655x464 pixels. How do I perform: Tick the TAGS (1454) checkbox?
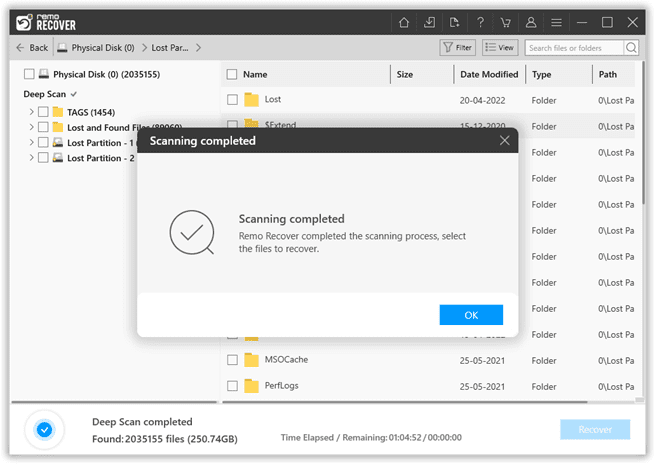(x=43, y=112)
